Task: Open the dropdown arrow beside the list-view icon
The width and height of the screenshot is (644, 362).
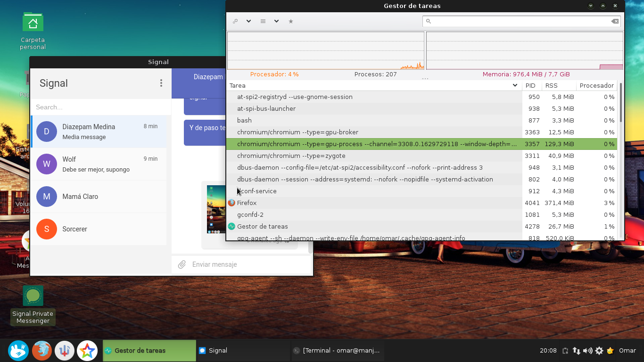Action: 276,21
